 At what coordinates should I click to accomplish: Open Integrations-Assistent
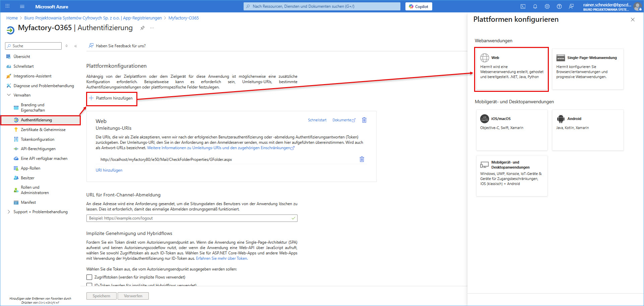(x=33, y=76)
